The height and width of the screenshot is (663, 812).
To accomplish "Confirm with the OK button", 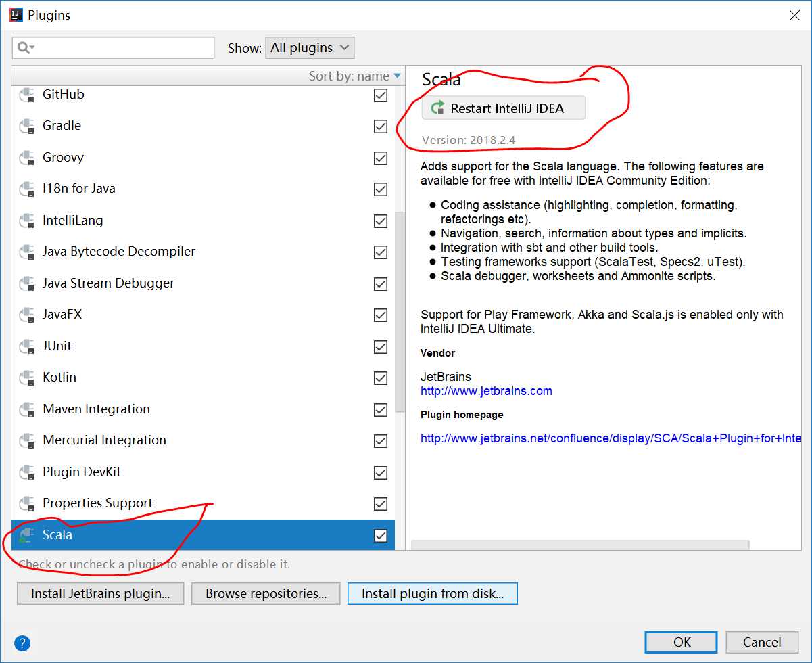I will pyautogui.click(x=682, y=642).
